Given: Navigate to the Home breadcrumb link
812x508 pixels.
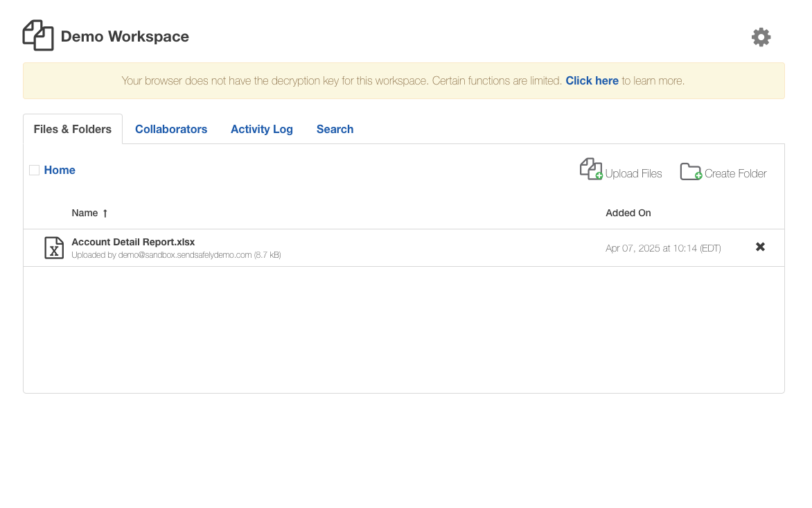Looking at the screenshot, I should (60, 170).
